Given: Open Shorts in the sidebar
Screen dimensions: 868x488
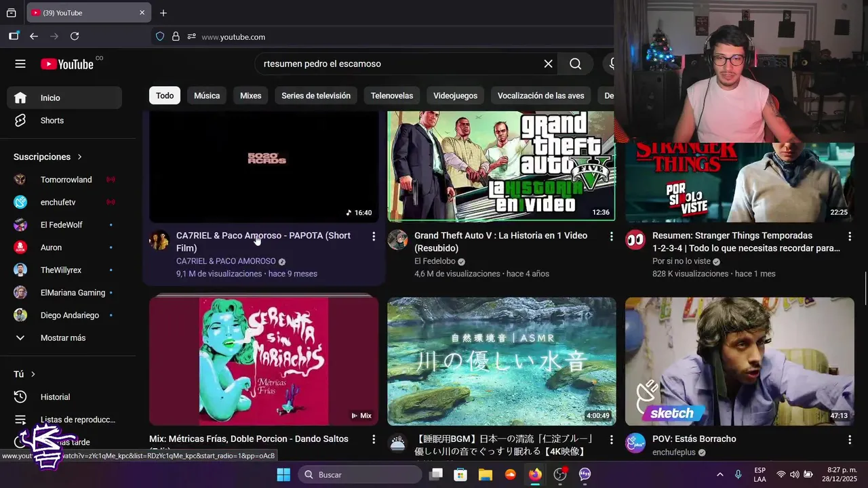Looking at the screenshot, I should (64, 121).
